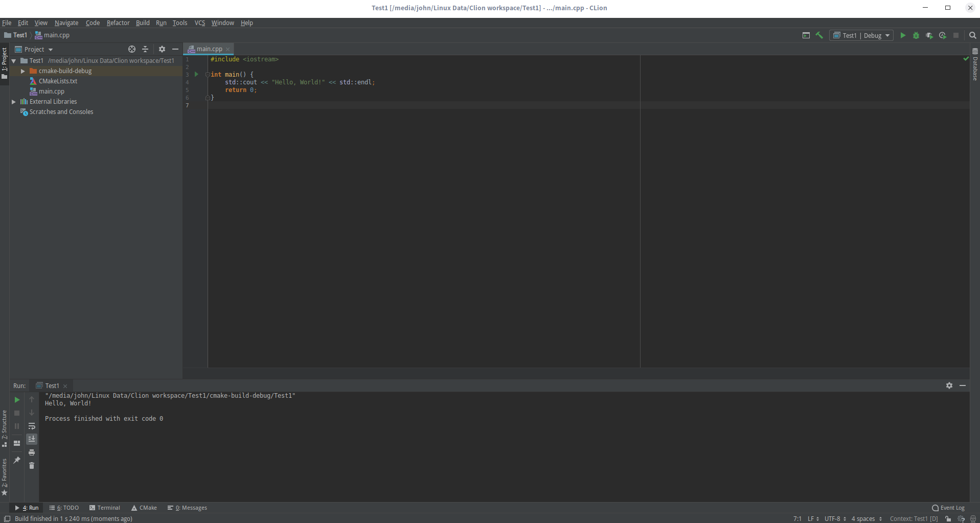Open the Project view dropdown
Screen dimensions: 980x523
[34, 49]
